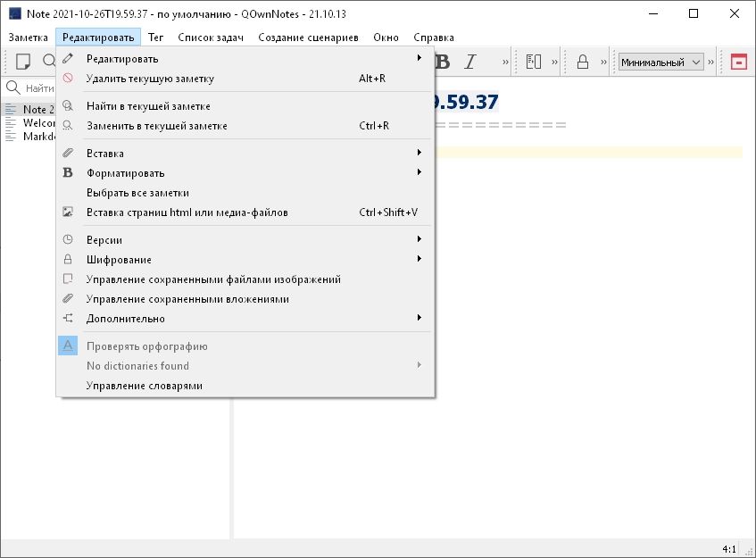The image size is (756, 558).
Task: Click the paperclip icon beside Вставка
Action: 67,153
